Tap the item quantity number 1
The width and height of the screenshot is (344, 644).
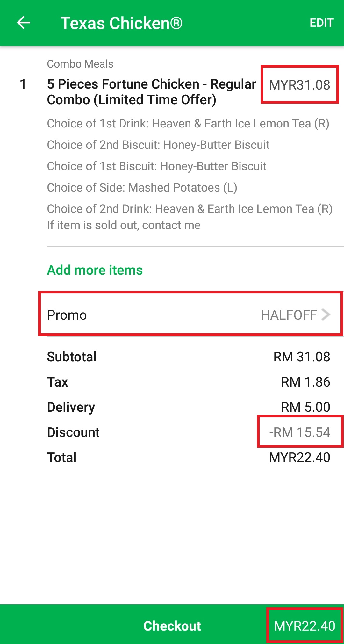click(x=23, y=84)
